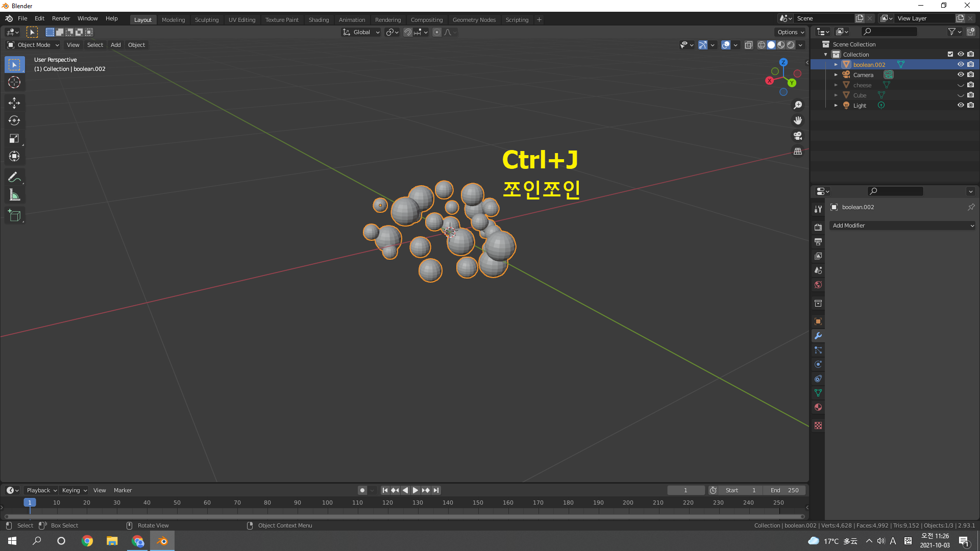The height and width of the screenshot is (551, 980).
Task: Select the 3D Cursor tool
Action: [14, 82]
